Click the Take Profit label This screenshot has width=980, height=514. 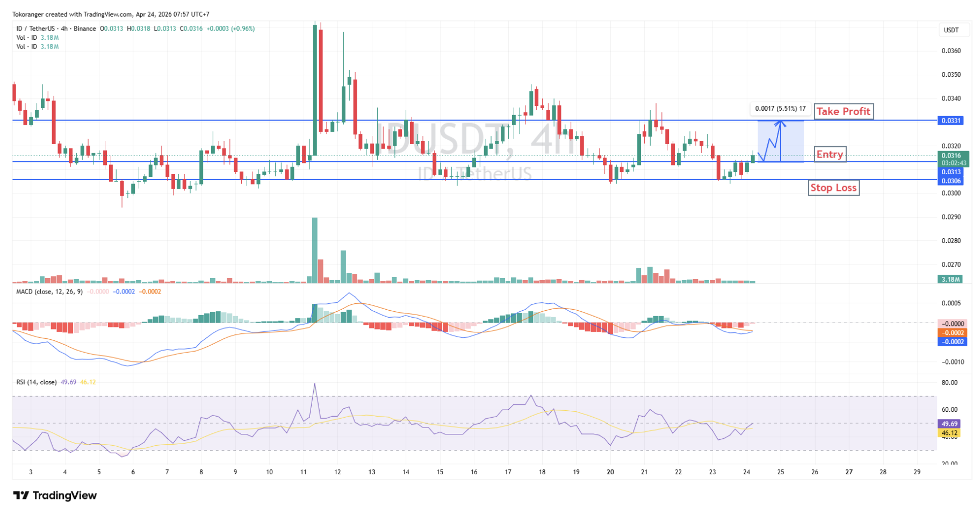coord(842,111)
